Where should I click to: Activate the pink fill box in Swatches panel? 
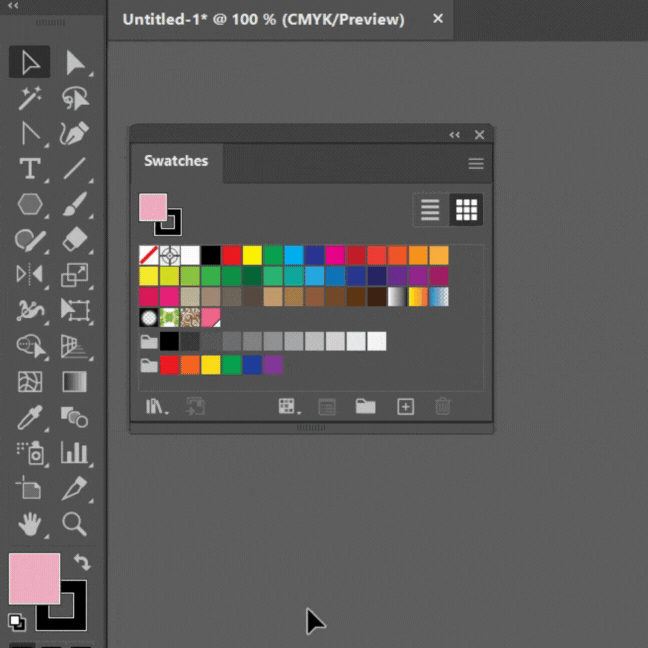[x=153, y=207]
